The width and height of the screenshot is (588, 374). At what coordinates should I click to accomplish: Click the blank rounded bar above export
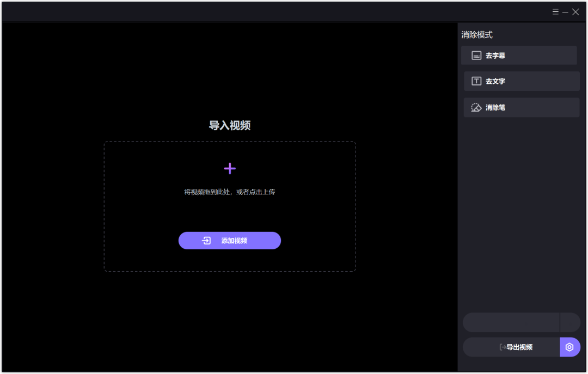point(522,322)
